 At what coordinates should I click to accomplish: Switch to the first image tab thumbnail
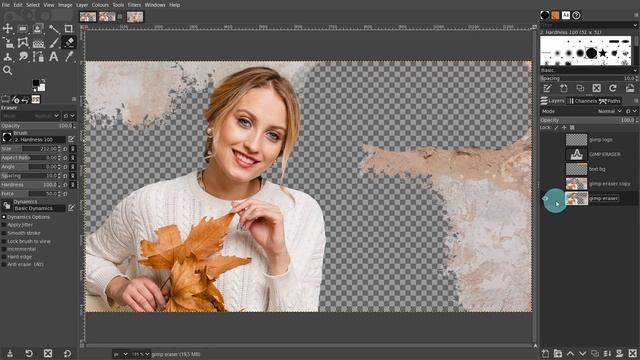click(88, 17)
